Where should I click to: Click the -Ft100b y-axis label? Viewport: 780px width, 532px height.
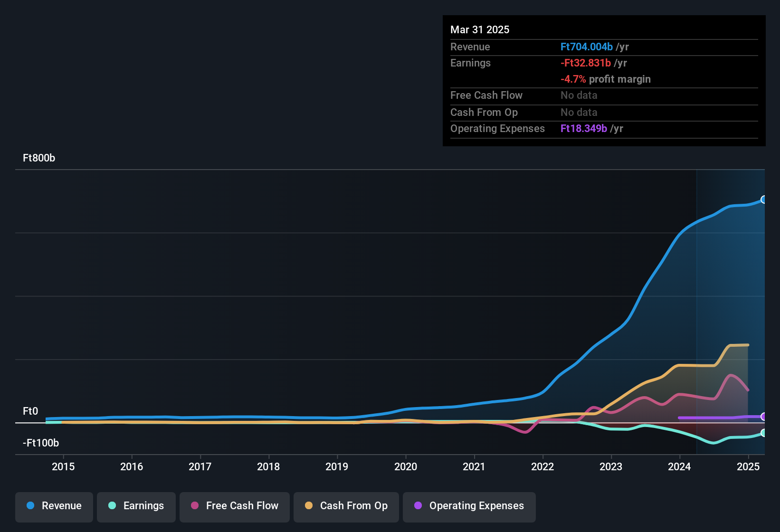point(41,443)
